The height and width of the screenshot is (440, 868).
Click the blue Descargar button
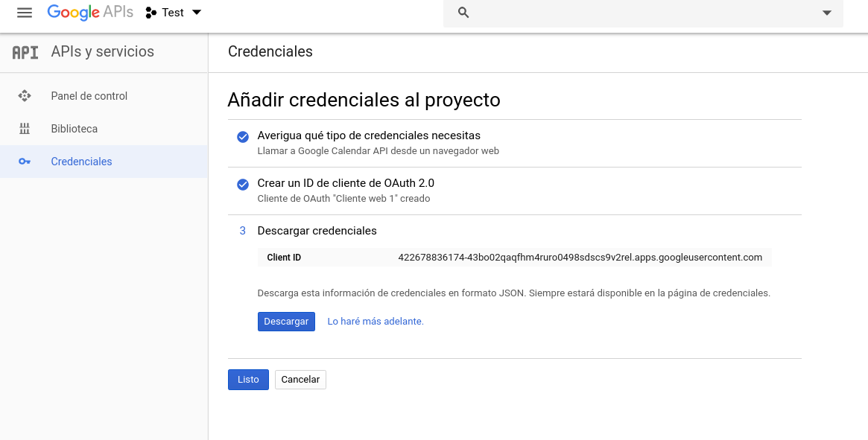[x=286, y=322]
